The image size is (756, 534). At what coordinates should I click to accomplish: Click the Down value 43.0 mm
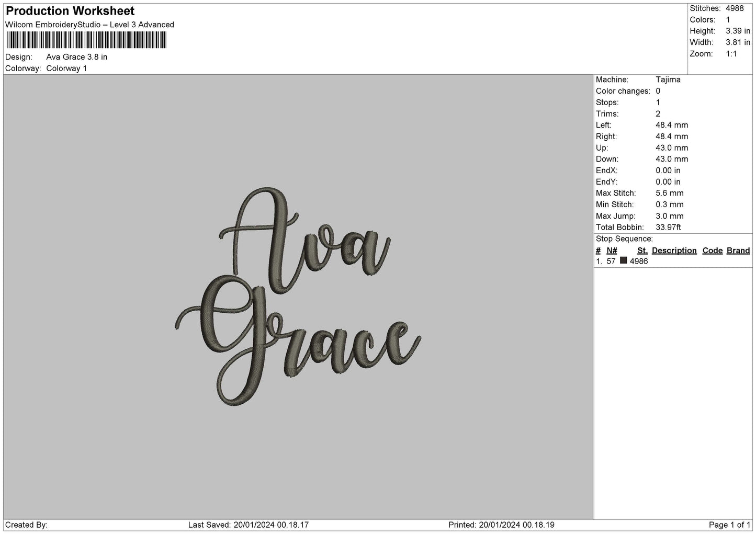point(672,159)
